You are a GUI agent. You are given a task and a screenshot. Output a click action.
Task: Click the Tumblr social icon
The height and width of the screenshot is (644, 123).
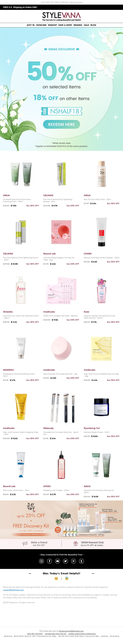82,561
